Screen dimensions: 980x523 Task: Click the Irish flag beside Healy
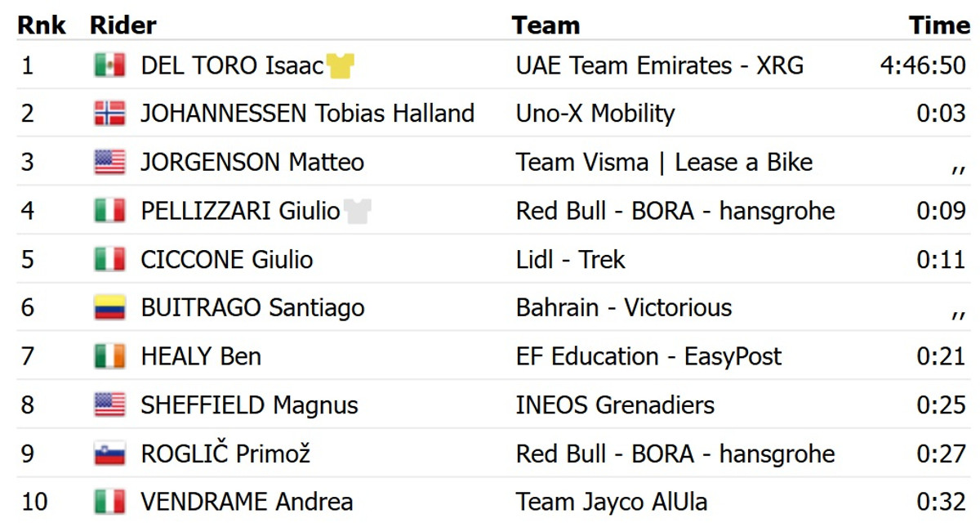coord(109,356)
